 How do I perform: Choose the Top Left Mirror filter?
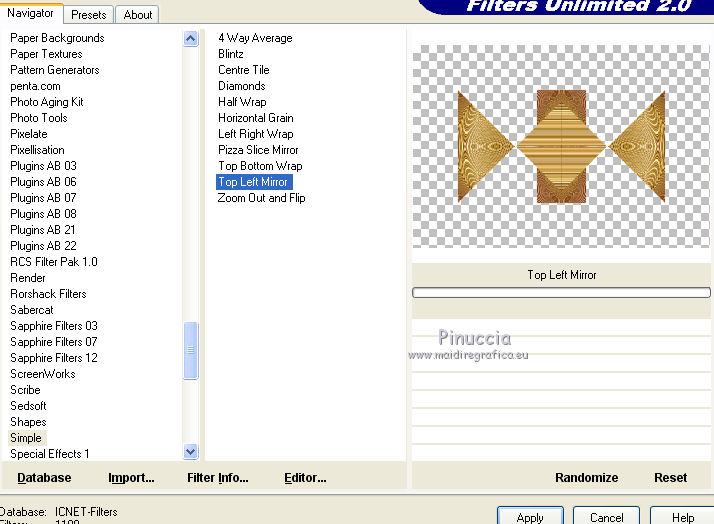click(x=253, y=182)
